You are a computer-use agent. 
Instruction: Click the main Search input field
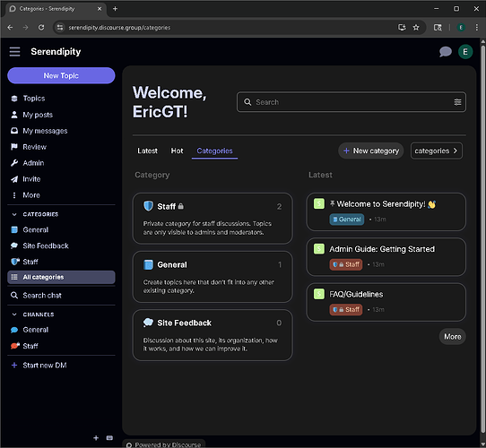coord(351,102)
